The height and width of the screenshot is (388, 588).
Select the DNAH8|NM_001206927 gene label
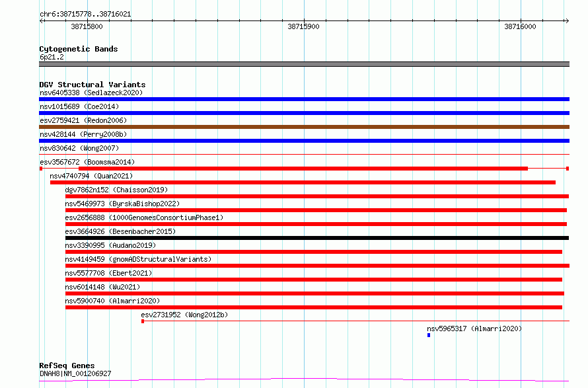pos(75,373)
